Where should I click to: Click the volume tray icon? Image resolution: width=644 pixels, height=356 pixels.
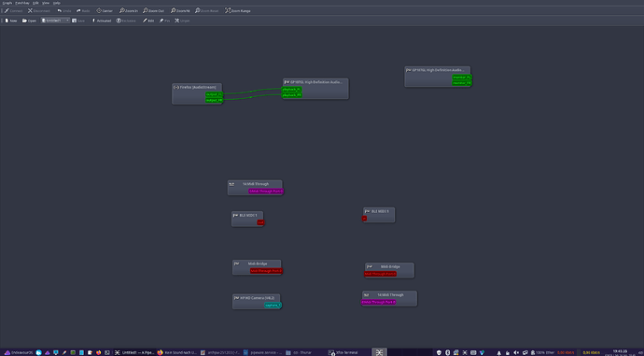coord(517,352)
